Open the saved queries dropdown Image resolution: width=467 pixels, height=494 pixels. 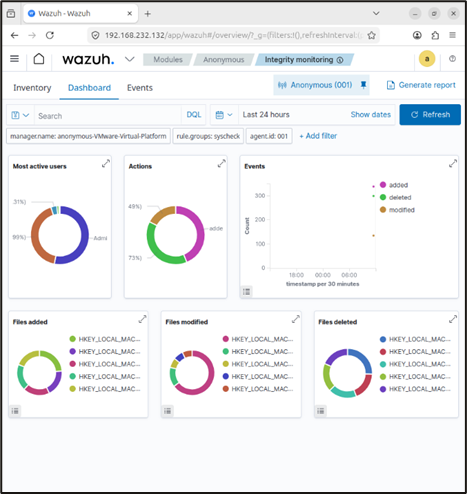pyautogui.click(x=20, y=115)
